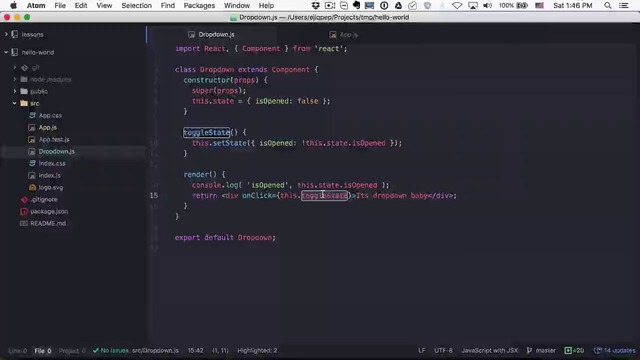The height and width of the screenshot is (360, 640).
Task: Open the Selection menu
Action: point(136,6)
